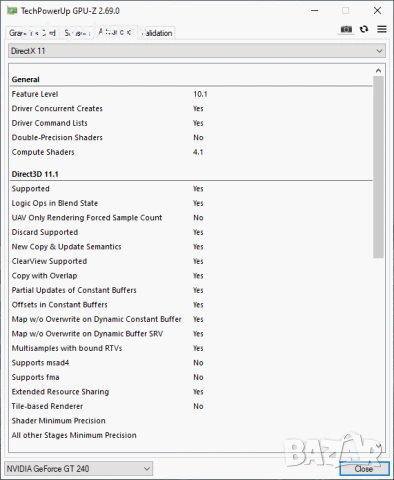Click Map w/o Overwrite on Dynamic Constant Buffer
The image size is (394, 480).
click(x=191, y=319)
